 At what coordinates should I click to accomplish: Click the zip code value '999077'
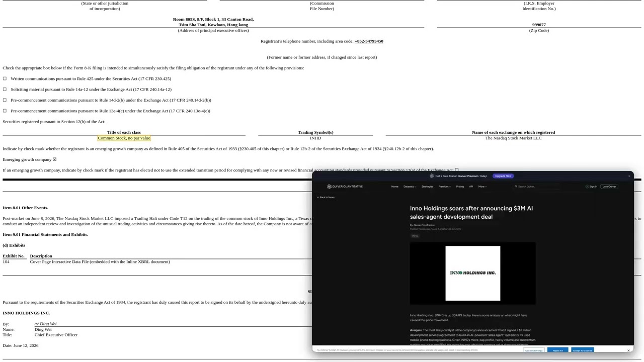539,25
